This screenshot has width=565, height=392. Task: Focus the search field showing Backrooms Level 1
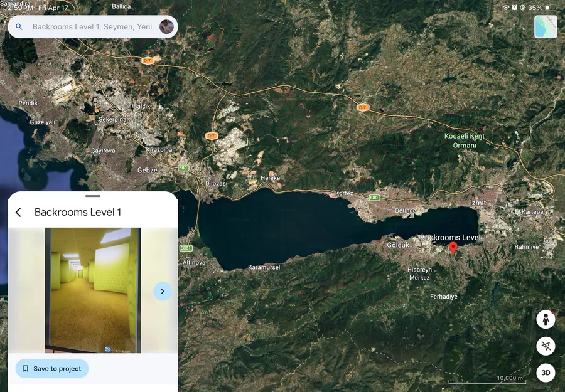point(92,26)
